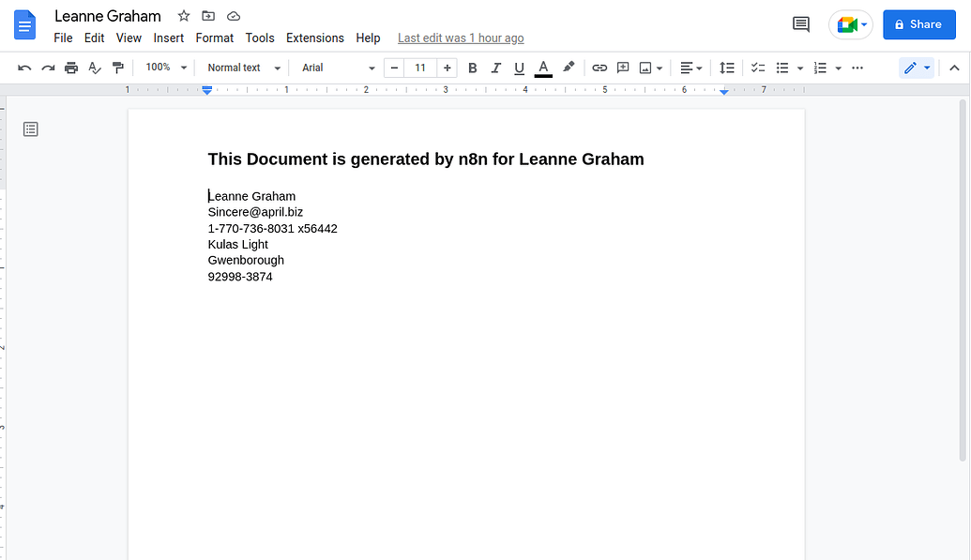Open the zoom level dropdown at 100%
The image size is (971, 560).
(164, 68)
